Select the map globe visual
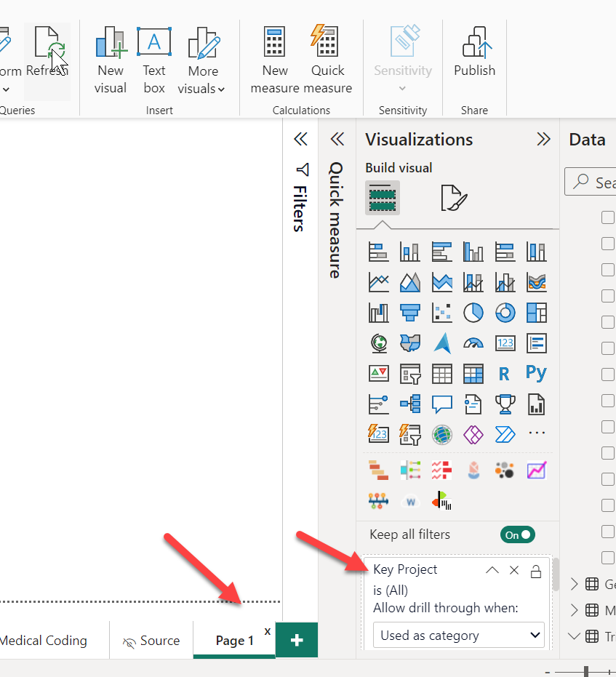 (379, 343)
